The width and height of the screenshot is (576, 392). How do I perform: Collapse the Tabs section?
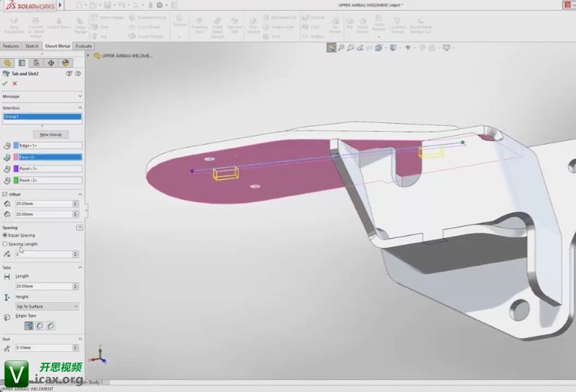[79, 267]
